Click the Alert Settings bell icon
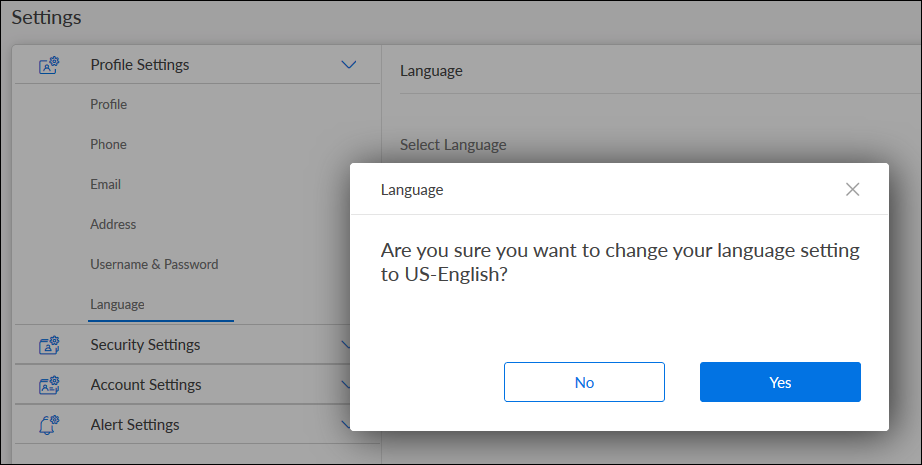This screenshot has height=465, width=922. (x=49, y=425)
